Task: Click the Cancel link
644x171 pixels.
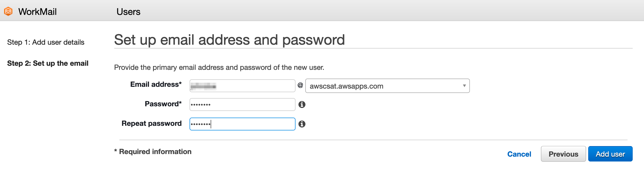Action: 519,154
